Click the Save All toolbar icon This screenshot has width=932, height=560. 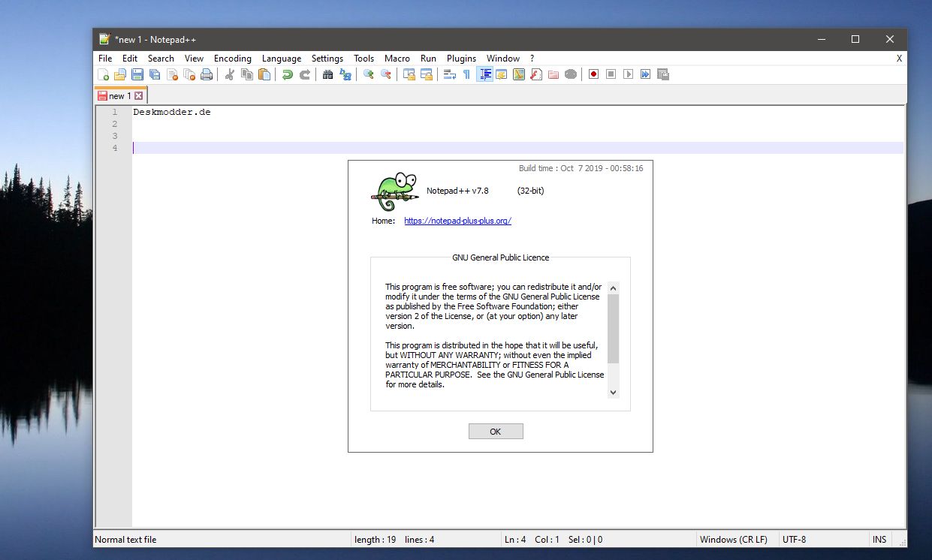tap(155, 74)
